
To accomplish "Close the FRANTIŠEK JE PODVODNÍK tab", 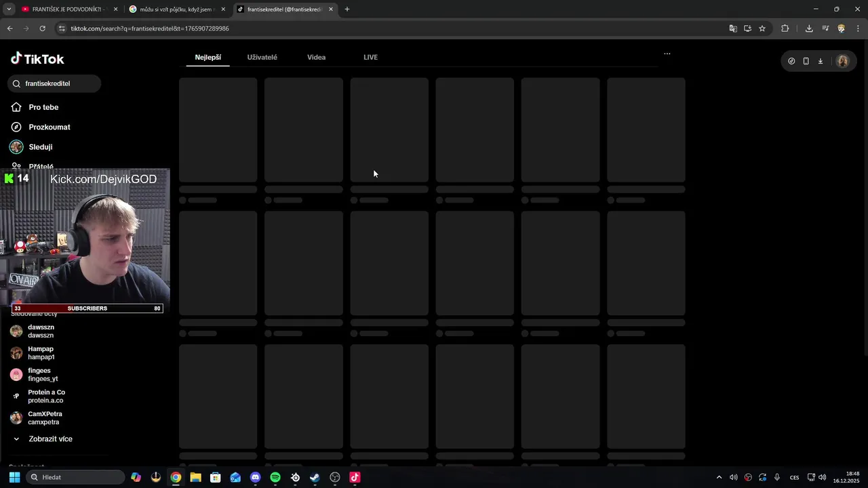I will 115,9.
